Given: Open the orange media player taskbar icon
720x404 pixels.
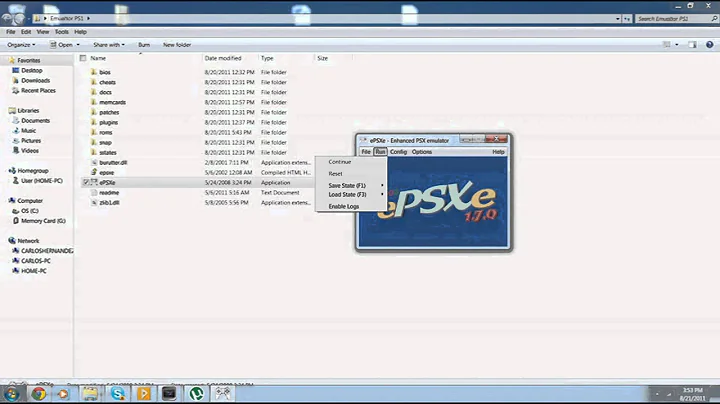Looking at the screenshot, I should (144, 393).
